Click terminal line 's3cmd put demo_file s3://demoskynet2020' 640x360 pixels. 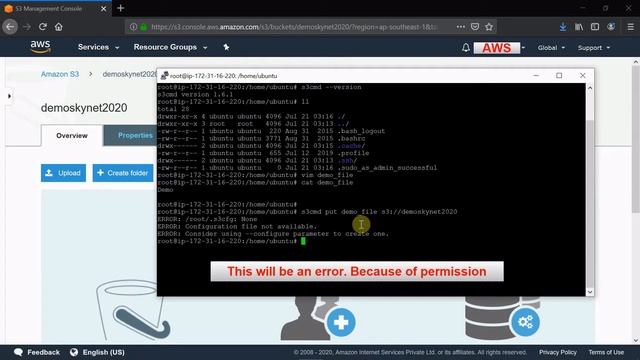click(x=379, y=212)
